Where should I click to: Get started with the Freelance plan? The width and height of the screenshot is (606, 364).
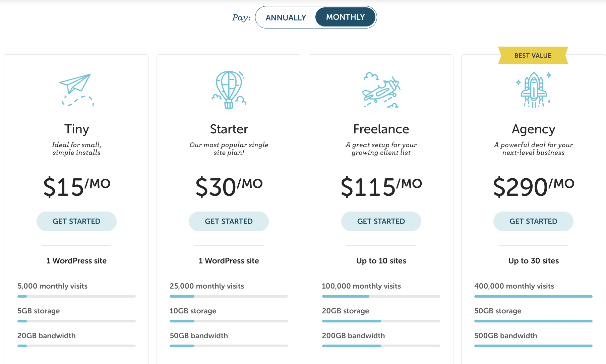click(381, 221)
